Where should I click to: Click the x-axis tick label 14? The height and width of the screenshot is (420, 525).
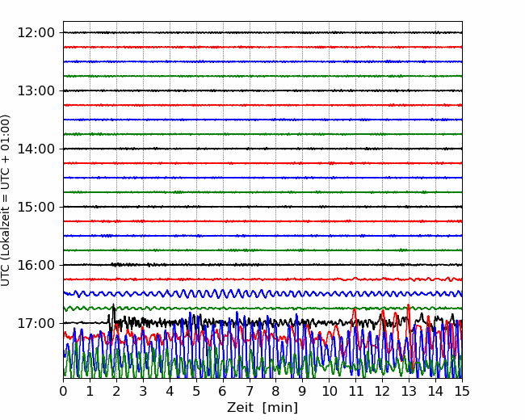[x=435, y=391]
